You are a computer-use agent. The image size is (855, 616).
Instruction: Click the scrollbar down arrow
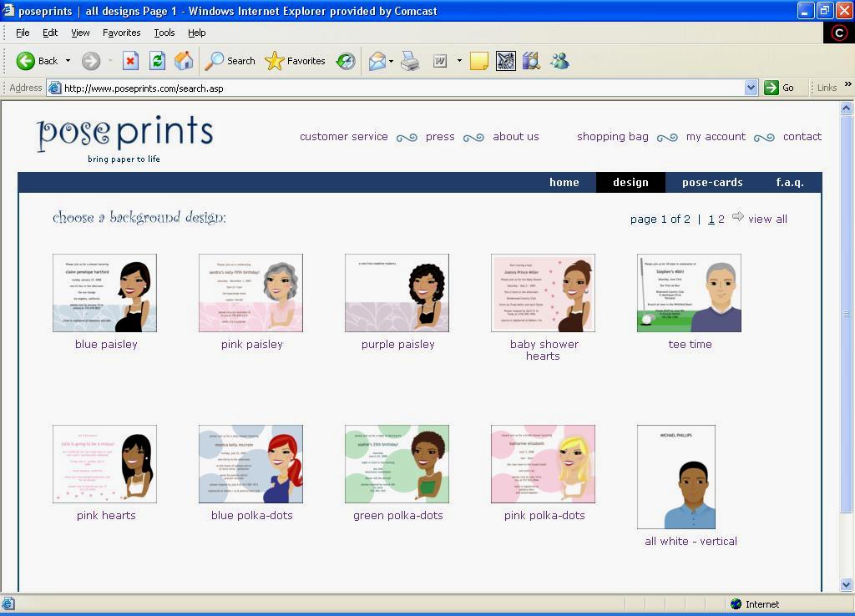pos(847,584)
